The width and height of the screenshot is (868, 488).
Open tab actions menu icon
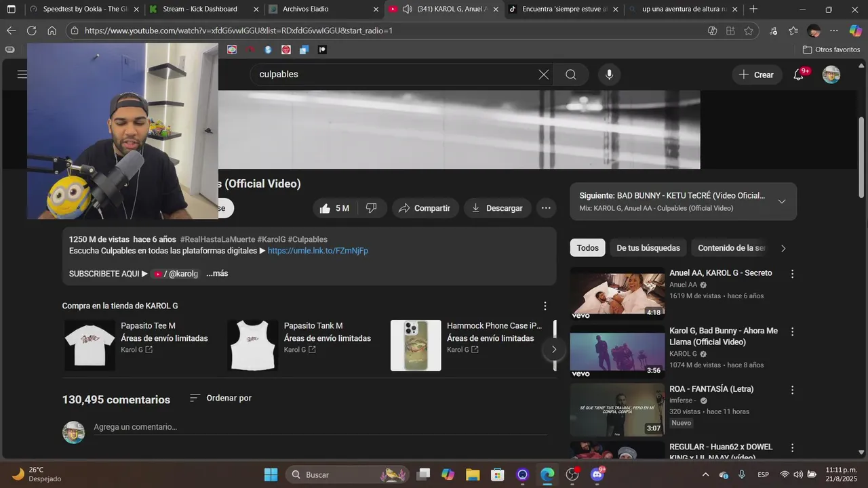[11, 9]
